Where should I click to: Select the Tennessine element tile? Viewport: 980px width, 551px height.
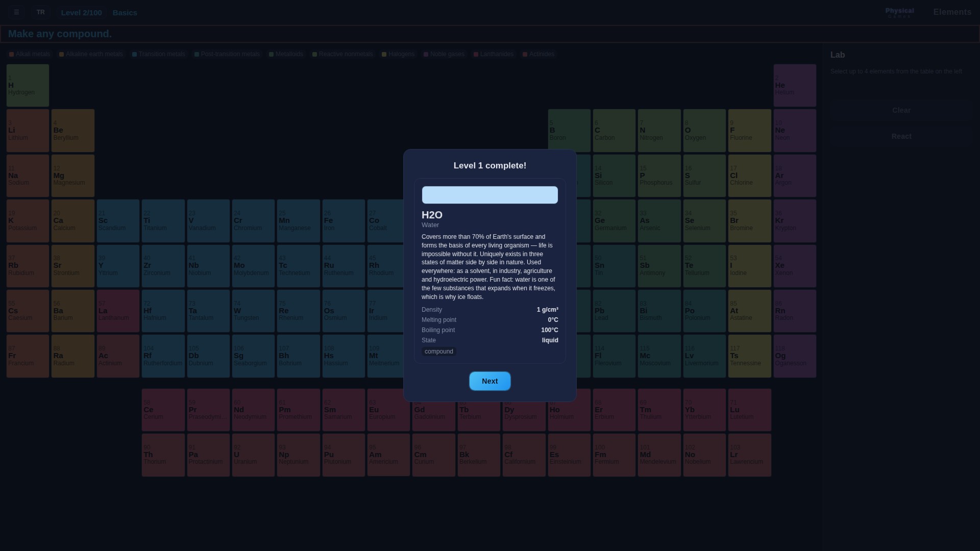pyautogui.click(x=749, y=356)
